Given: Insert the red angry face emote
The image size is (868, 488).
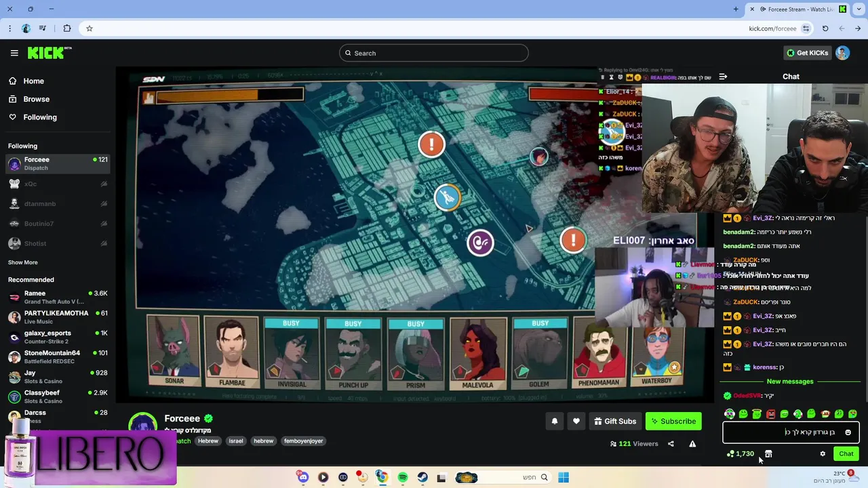Looking at the screenshot, I should point(770,413).
